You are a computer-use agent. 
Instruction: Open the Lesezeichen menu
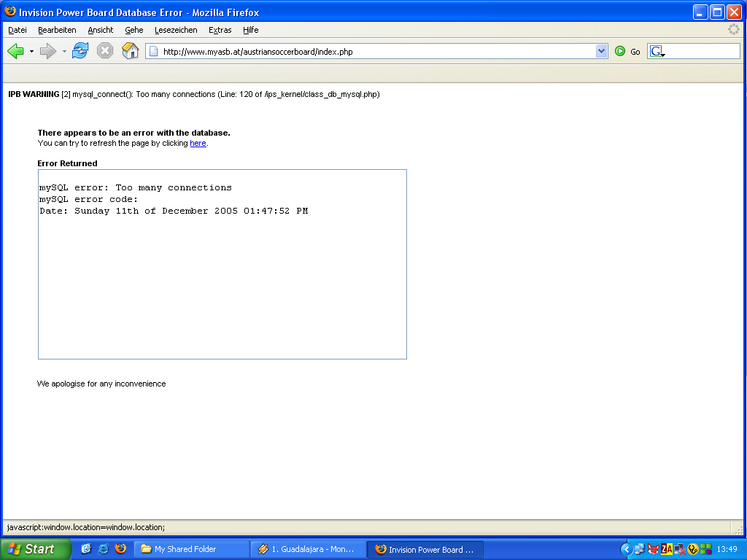(176, 30)
